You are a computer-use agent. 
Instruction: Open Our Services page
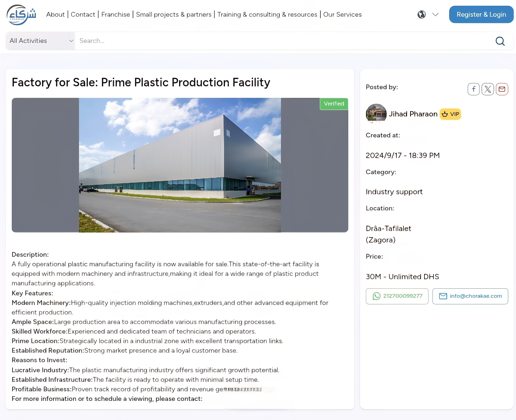(x=342, y=15)
